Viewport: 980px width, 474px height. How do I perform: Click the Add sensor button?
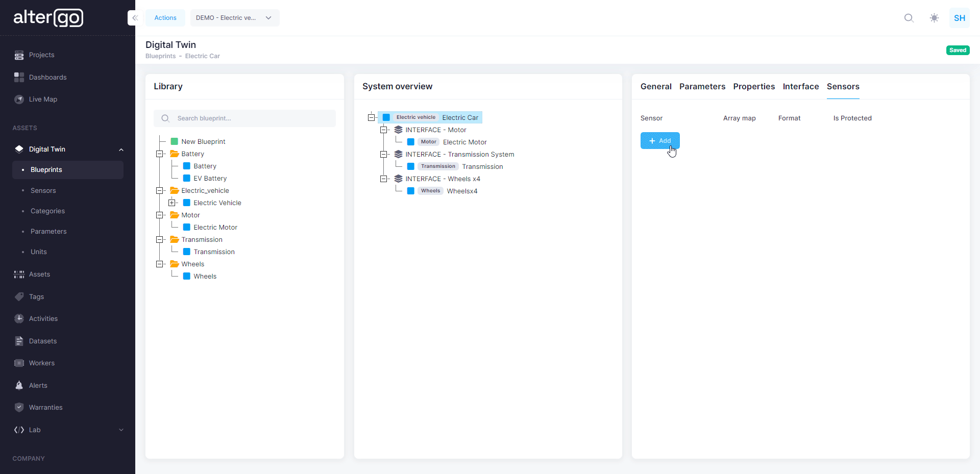659,141
